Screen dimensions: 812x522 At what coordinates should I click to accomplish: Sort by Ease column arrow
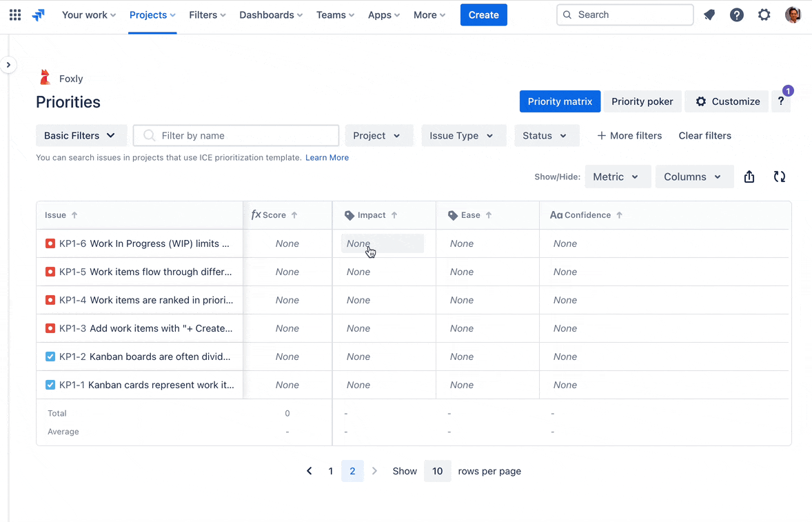[x=488, y=215]
